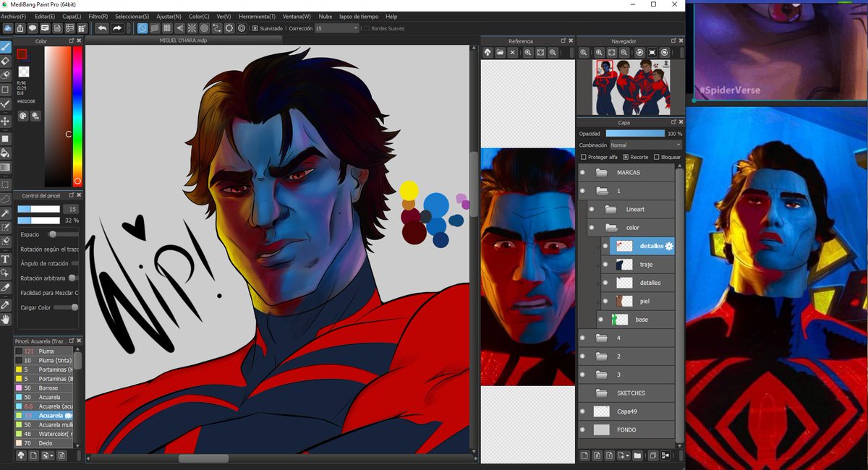Click the red foreground color swatch
Viewport: 868px width, 470px height.
point(22,54)
